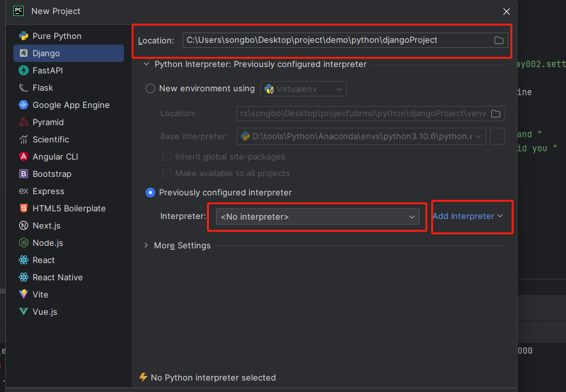Browse for project location folder icon

click(499, 40)
